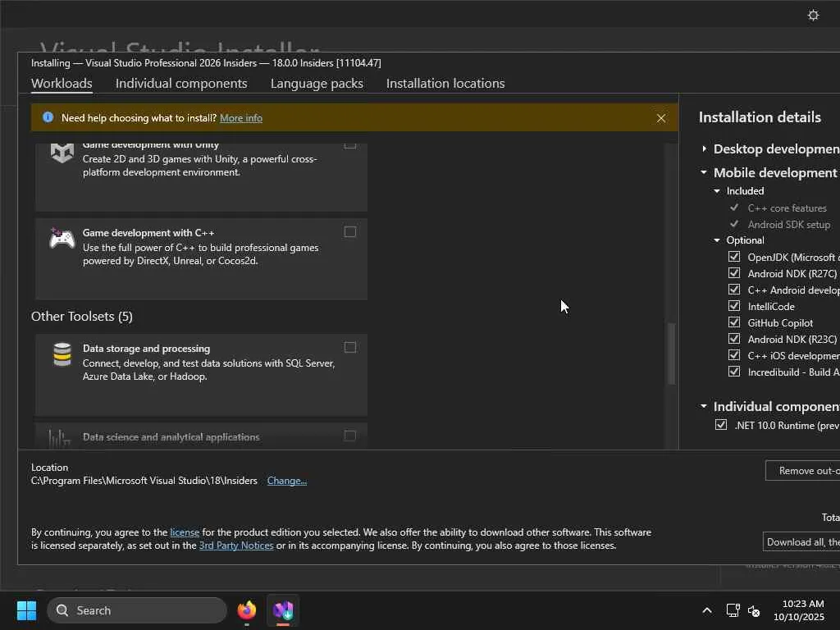Screen dimensions: 840x630
Task: Collapse the Optional components list
Action: 717,240
